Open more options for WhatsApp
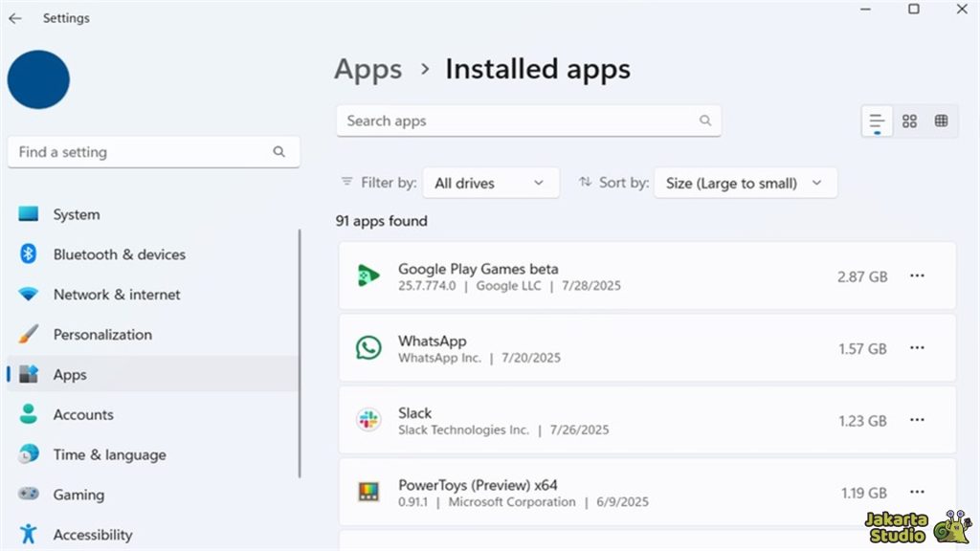 click(917, 348)
